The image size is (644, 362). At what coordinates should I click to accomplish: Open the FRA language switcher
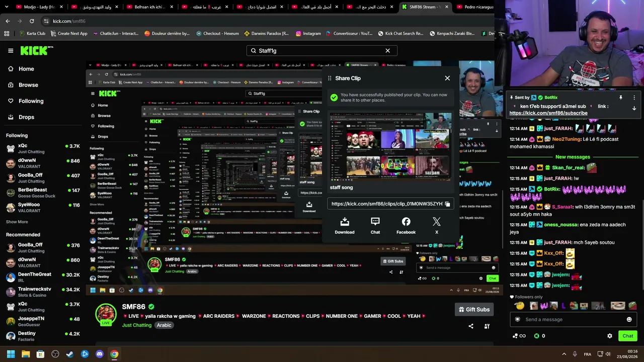pyautogui.click(x=588, y=354)
